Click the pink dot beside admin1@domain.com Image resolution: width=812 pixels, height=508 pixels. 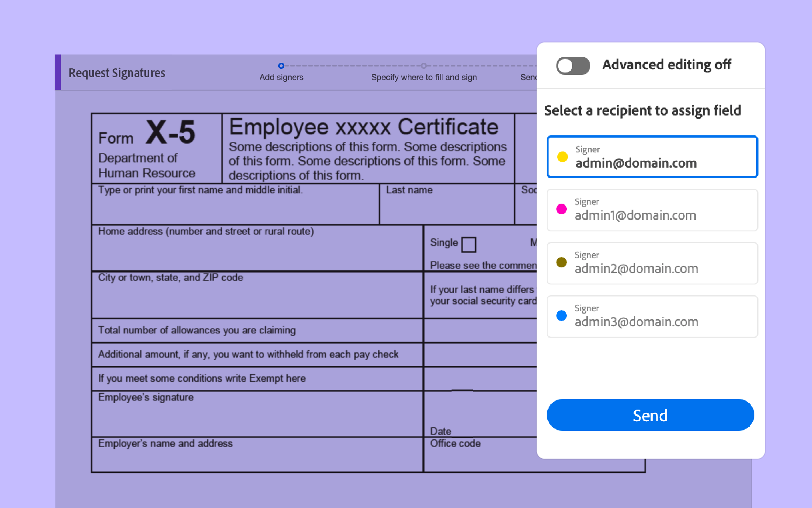(x=561, y=209)
